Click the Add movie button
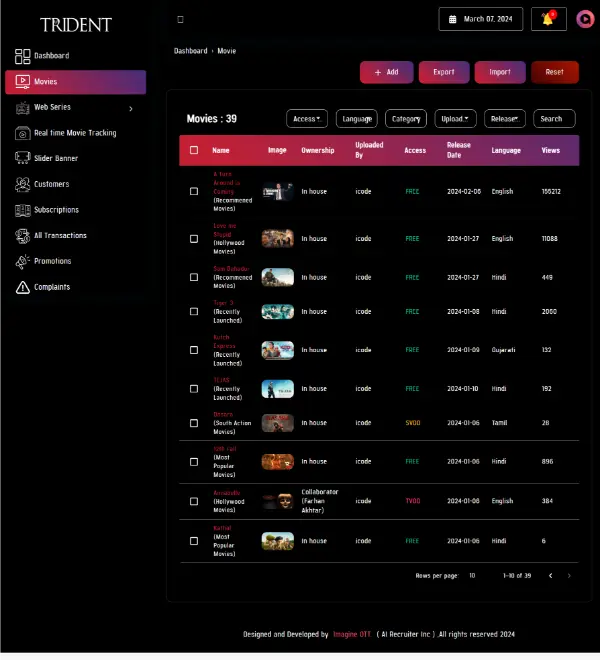The image size is (600, 660). pyautogui.click(x=386, y=72)
